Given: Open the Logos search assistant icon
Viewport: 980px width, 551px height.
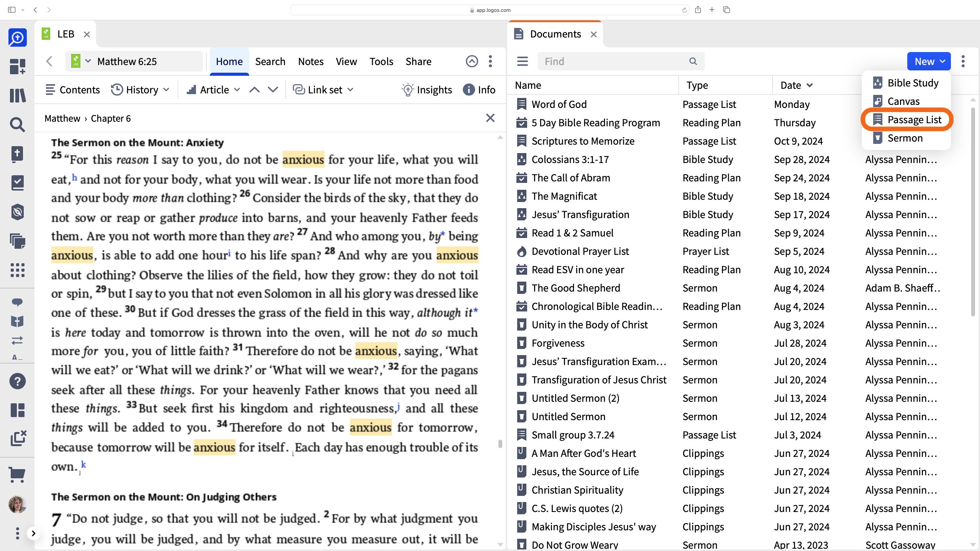Looking at the screenshot, I should [x=18, y=37].
